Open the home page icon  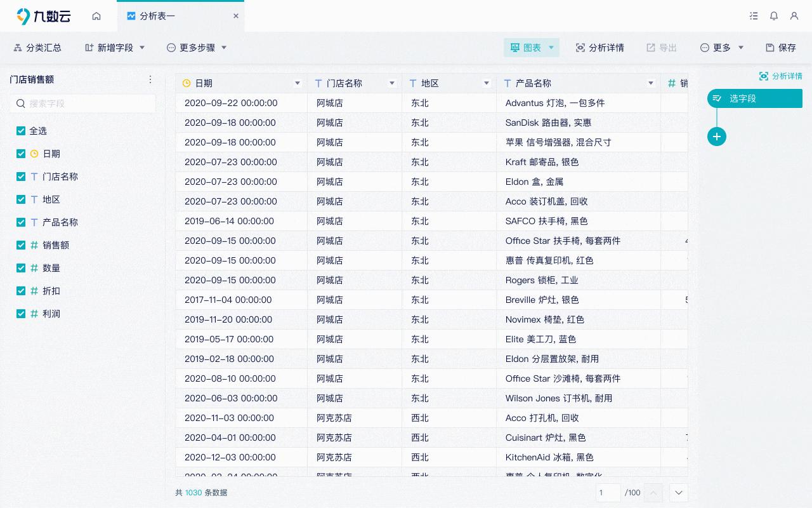[x=96, y=16]
